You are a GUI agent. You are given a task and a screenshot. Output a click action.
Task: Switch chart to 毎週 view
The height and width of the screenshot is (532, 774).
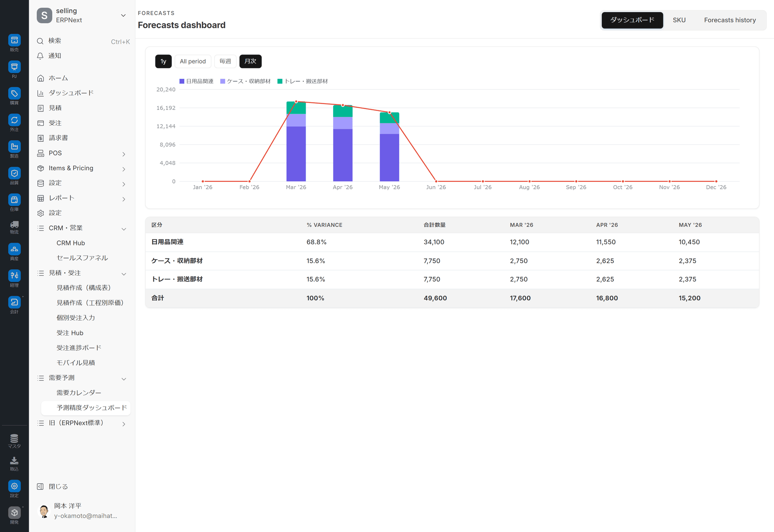click(225, 61)
